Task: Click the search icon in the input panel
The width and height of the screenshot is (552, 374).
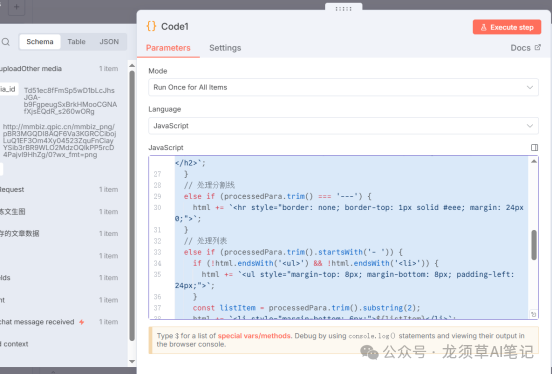Action: click(6, 42)
